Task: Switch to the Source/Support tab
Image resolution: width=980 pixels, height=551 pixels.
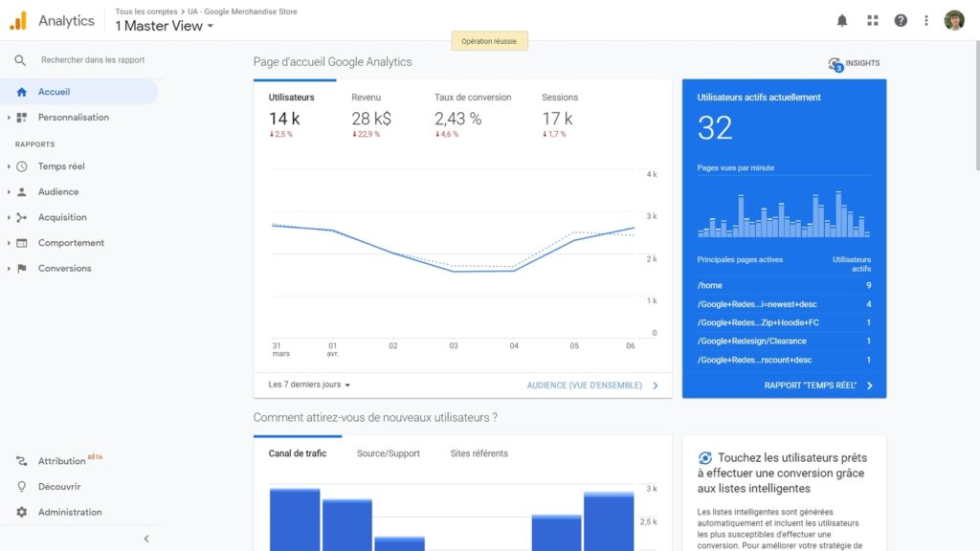Action: pos(388,453)
